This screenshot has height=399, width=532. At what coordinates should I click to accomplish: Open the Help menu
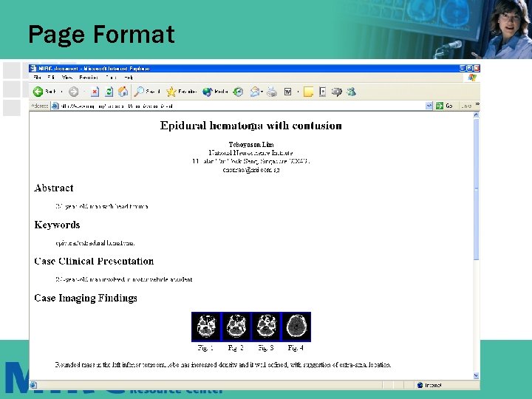[129, 78]
